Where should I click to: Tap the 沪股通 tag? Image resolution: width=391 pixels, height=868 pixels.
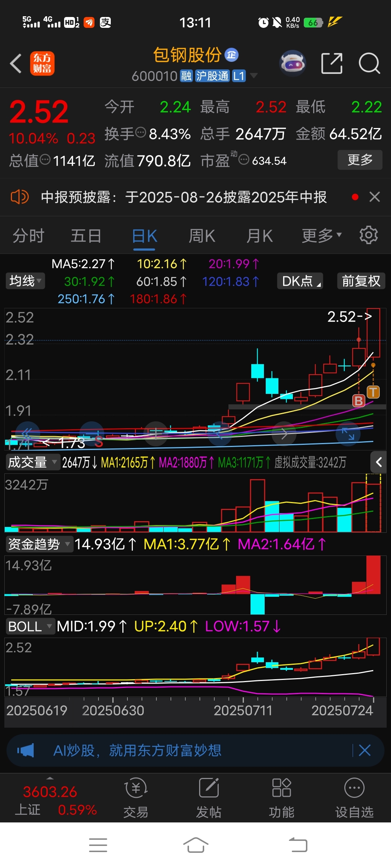pos(212,76)
